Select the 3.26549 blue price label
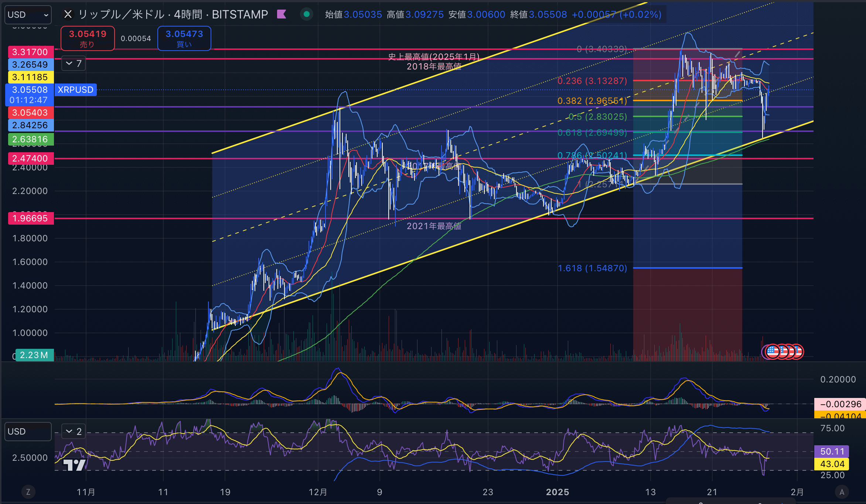The height and width of the screenshot is (504, 866). [x=31, y=65]
